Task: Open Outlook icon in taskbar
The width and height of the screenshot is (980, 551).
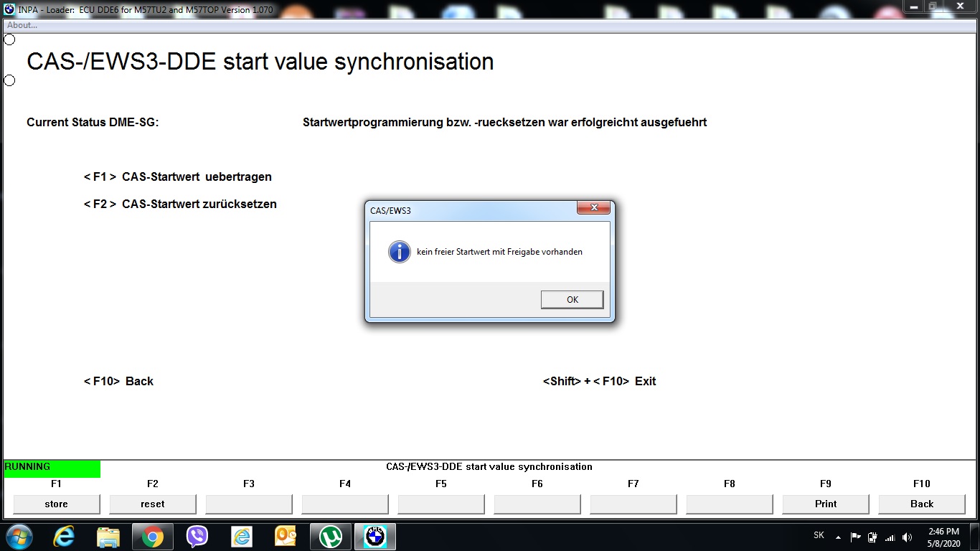Action: point(286,537)
